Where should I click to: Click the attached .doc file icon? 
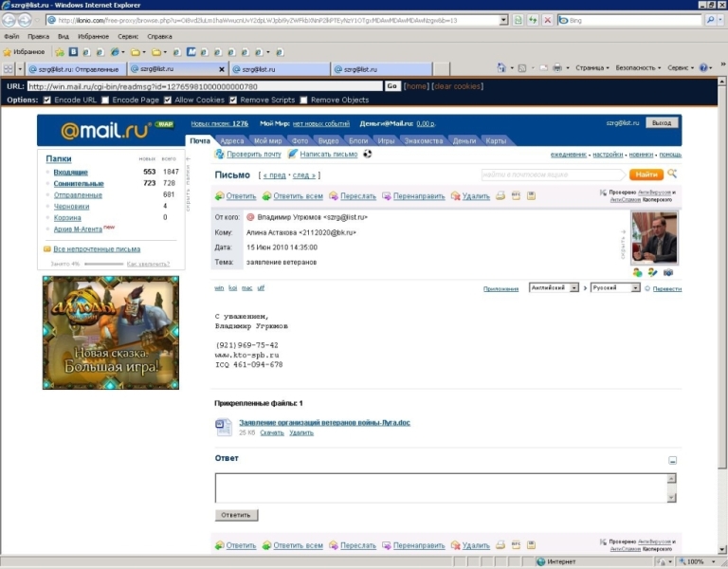[x=224, y=427]
